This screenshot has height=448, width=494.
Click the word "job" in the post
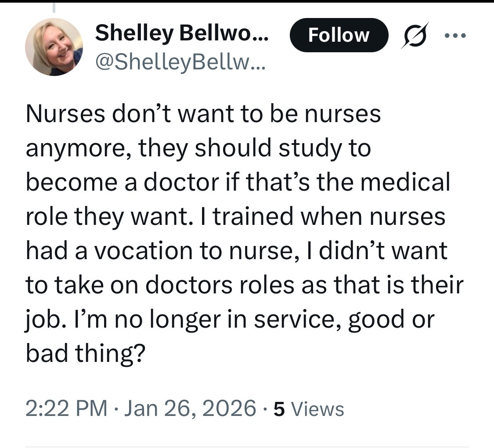pos(42,319)
